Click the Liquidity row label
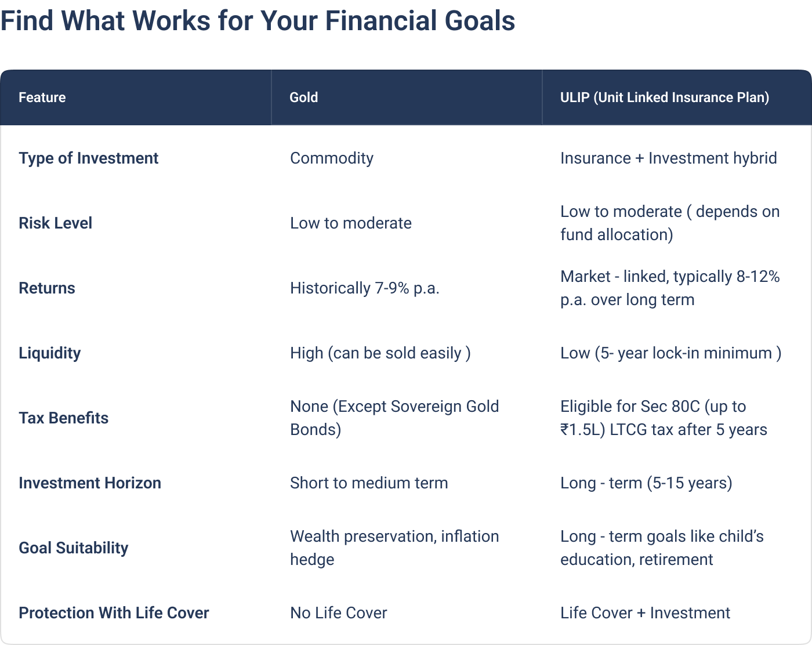The width and height of the screenshot is (812, 645). pos(49,353)
